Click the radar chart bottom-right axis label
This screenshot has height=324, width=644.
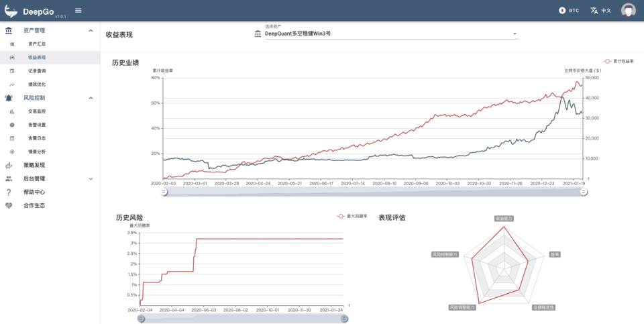(x=543, y=308)
